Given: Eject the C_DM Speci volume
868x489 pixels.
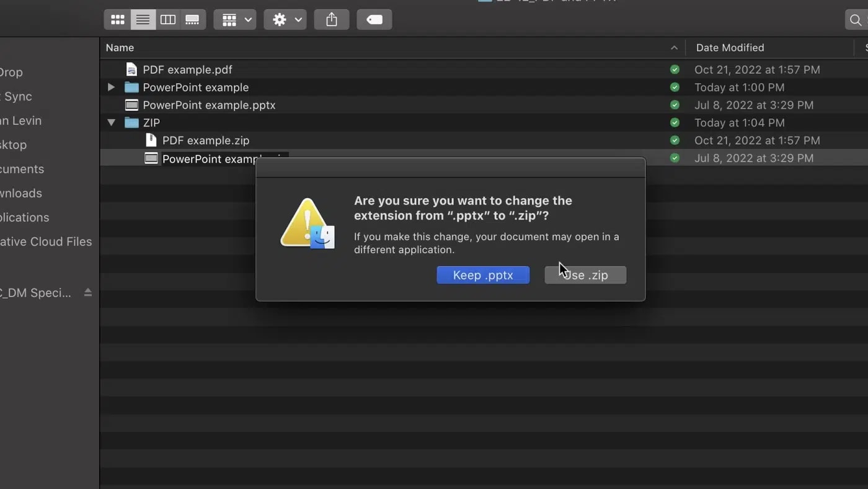Looking at the screenshot, I should (x=87, y=292).
